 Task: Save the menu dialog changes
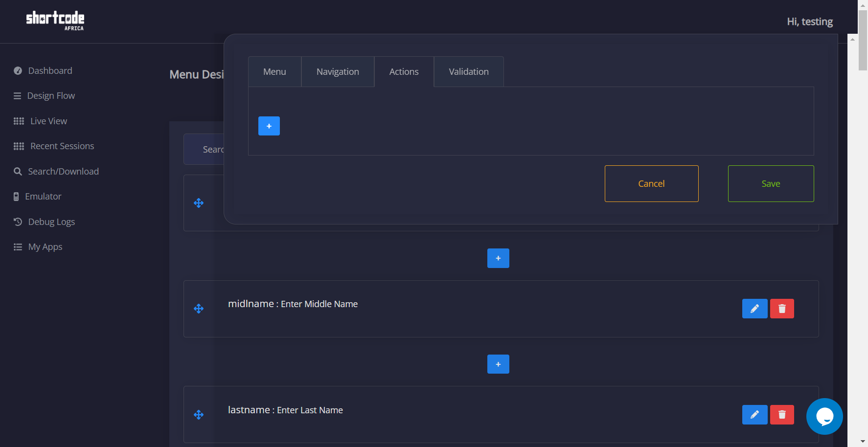coord(771,184)
